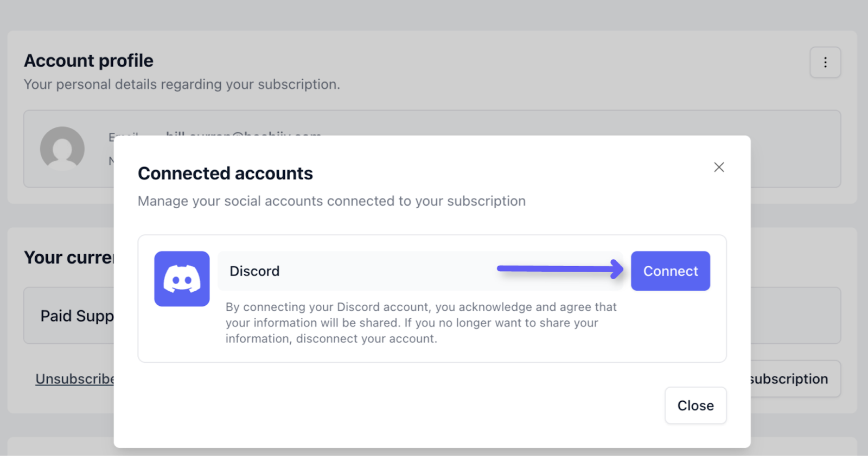Click 'Your personal details' description text
Viewport: 868px width, 456px height.
click(182, 85)
